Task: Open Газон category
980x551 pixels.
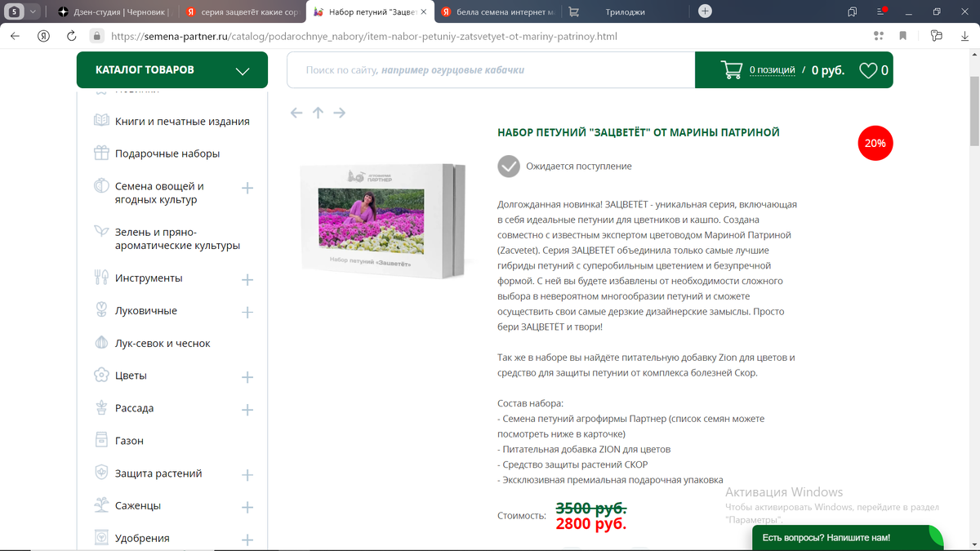Action: pyautogui.click(x=129, y=441)
